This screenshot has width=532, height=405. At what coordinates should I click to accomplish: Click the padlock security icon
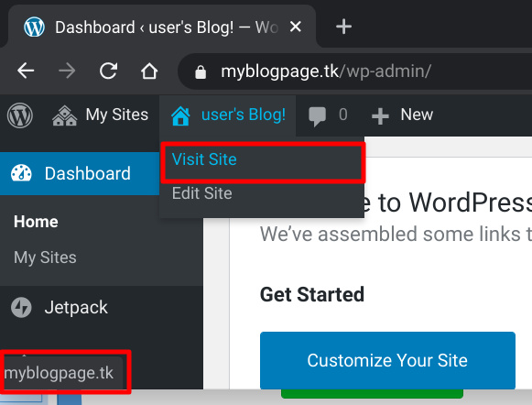[x=201, y=72]
